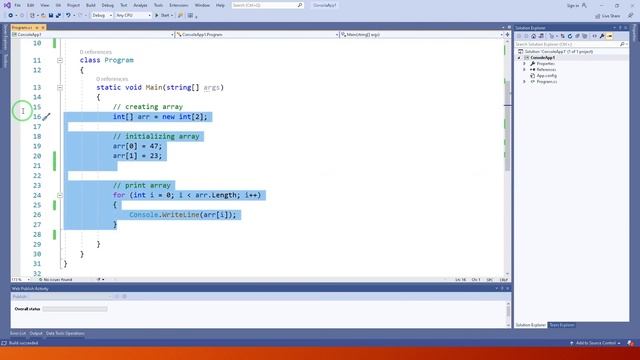Click the Properties wrench icon in Solution Explorer toolbar
This screenshot has width=640, height=360.
click(x=602, y=36)
